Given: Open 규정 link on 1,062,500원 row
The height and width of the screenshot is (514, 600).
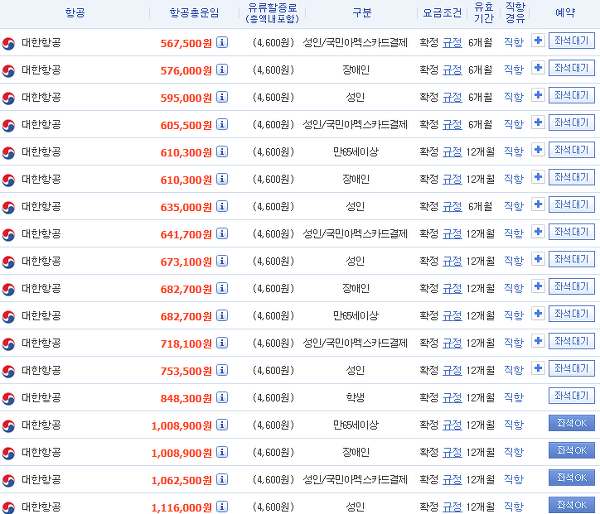Looking at the screenshot, I should coord(452,480).
